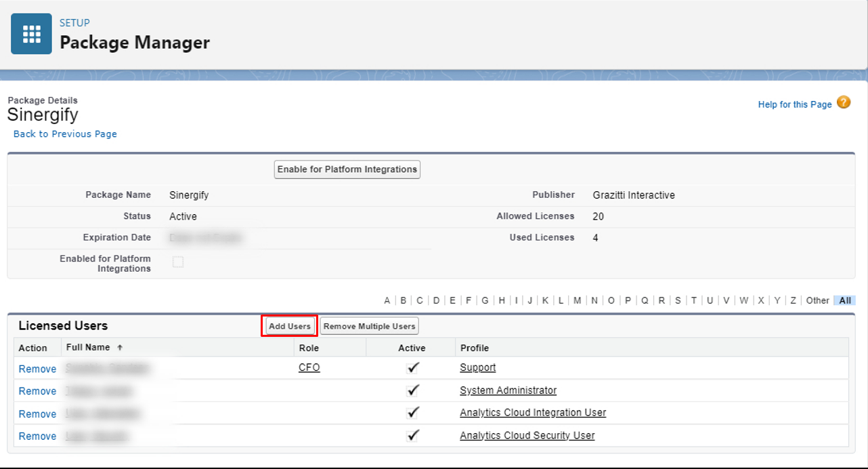Filter licensed users by letter S
Image resolution: width=868 pixels, height=469 pixels.
point(678,300)
